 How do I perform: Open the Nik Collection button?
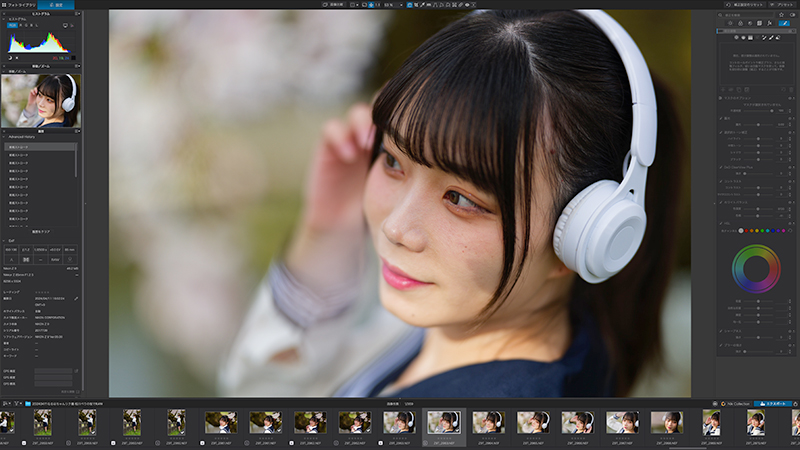735,404
